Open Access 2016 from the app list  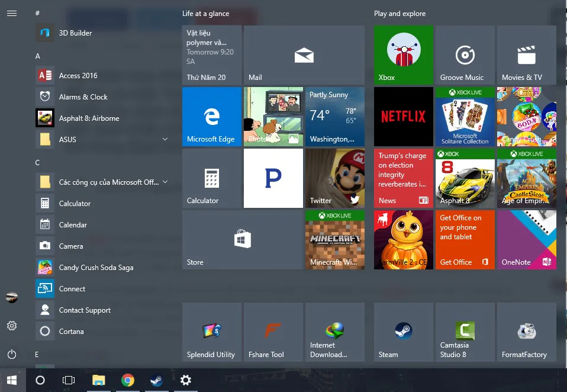[x=103, y=76]
